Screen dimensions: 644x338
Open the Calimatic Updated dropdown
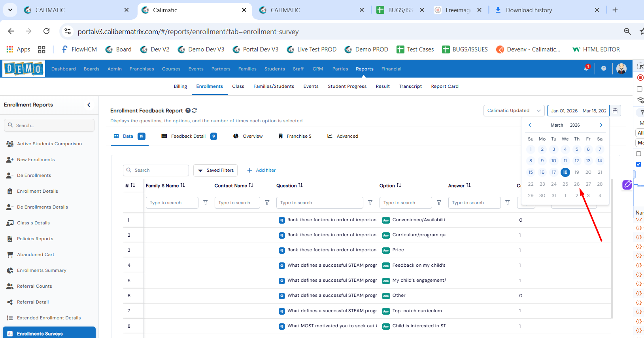pyautogui.click(x=514, y=111)
